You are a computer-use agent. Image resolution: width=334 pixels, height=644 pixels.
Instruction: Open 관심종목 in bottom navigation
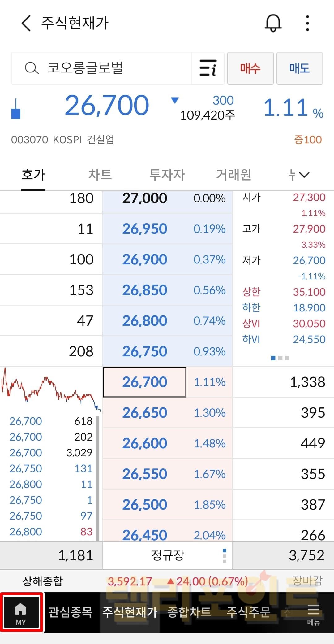tap(71, 612)
